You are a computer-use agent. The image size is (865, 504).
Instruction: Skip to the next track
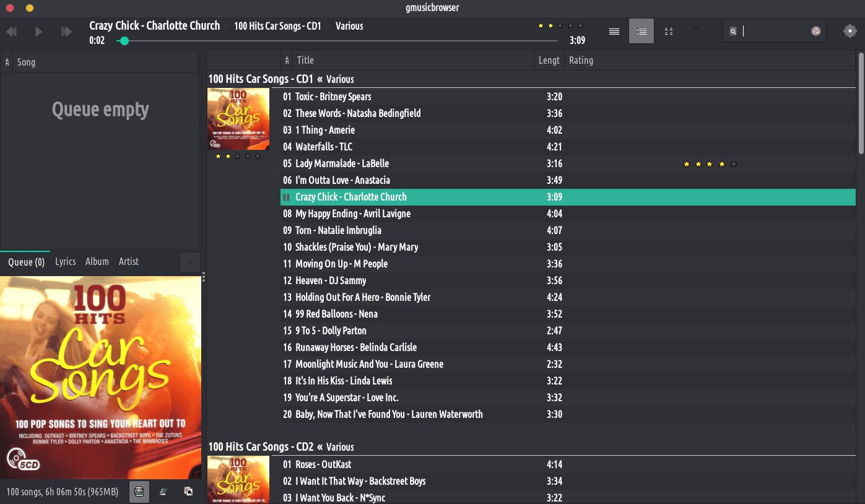[x=66, y=32]
